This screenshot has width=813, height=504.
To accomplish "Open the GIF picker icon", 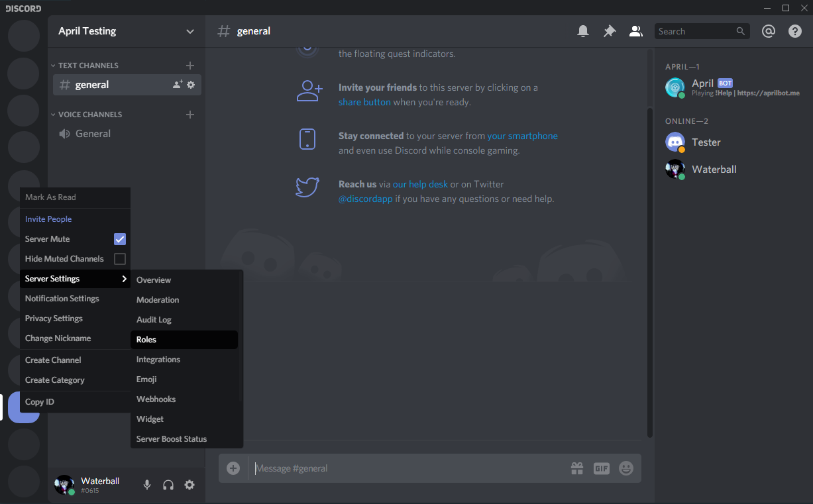I will pos(601,468).
